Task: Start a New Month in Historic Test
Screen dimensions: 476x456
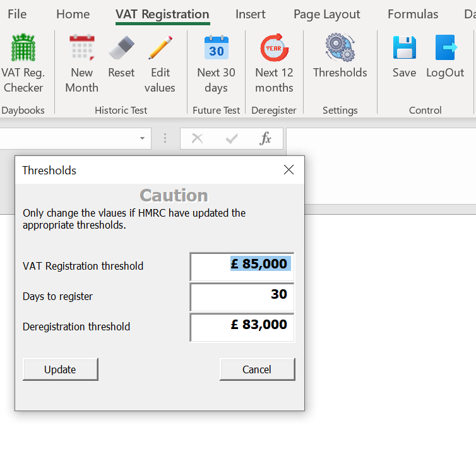Action: tap(81, 64)
